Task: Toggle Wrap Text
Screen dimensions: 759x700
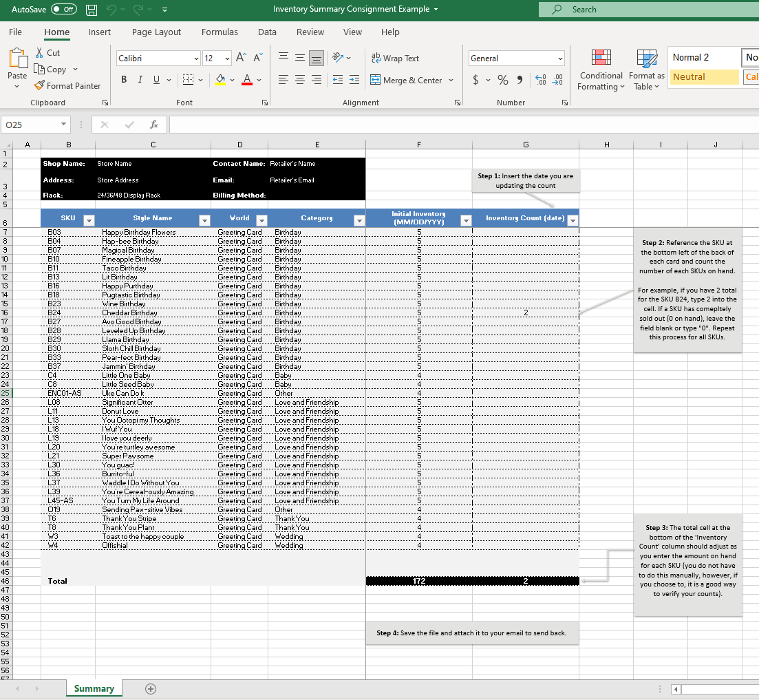Action: click(395, 58)
